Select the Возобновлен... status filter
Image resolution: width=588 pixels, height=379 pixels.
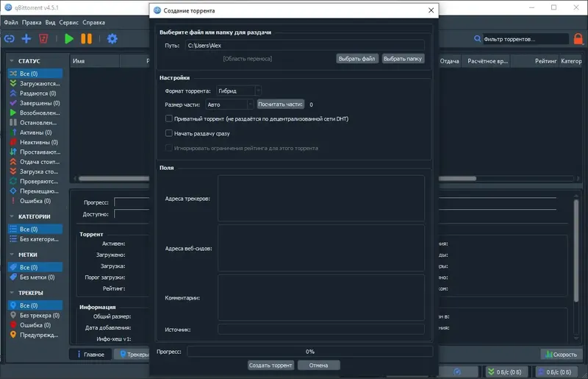click(35, 113)
